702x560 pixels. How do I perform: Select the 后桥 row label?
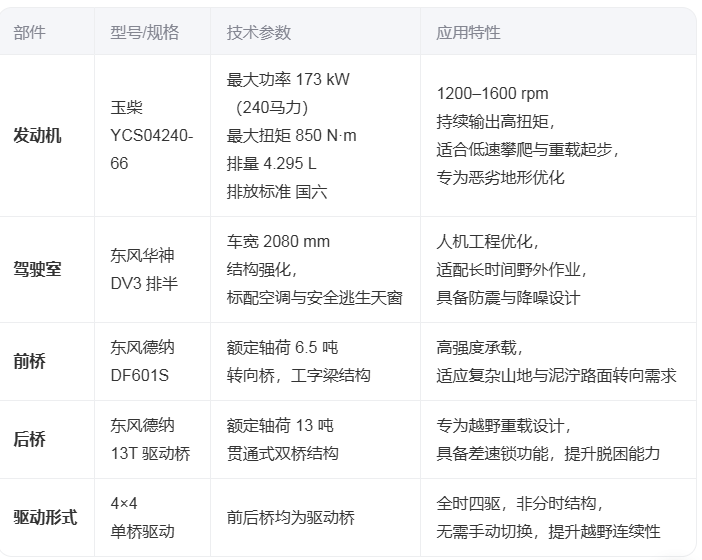pyautogui.click(x=29, y=439)
